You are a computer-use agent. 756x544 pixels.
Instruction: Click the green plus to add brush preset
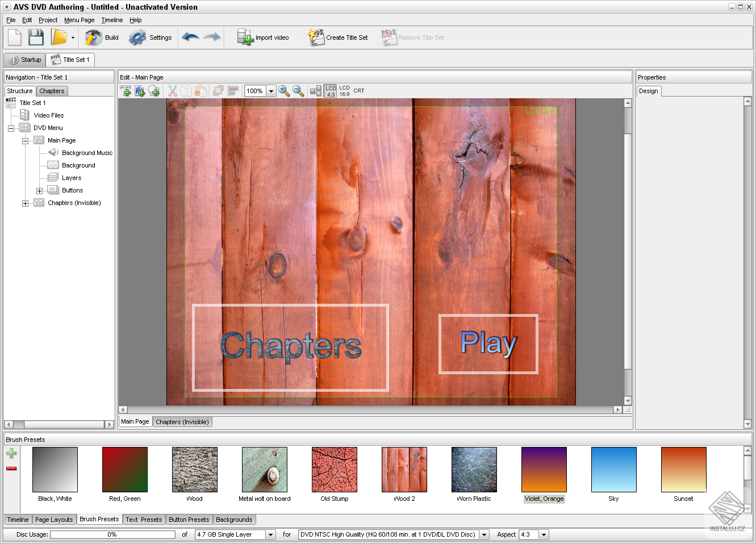click(11, 453)
